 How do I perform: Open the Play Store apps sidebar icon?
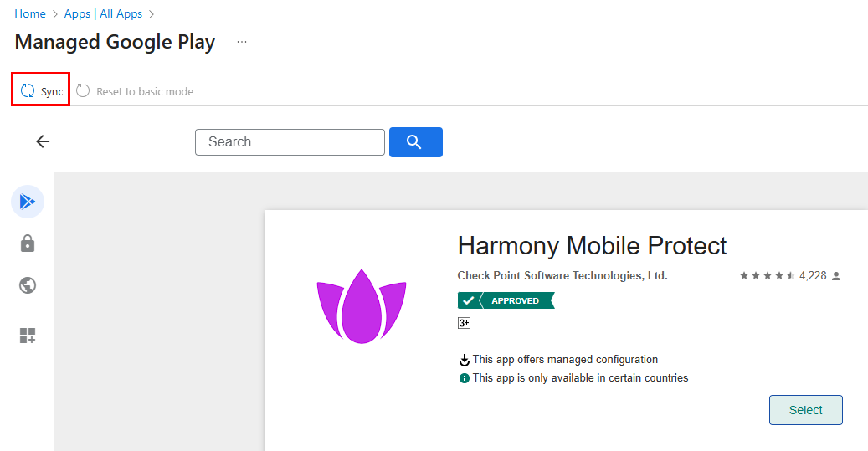pos(28,202)
